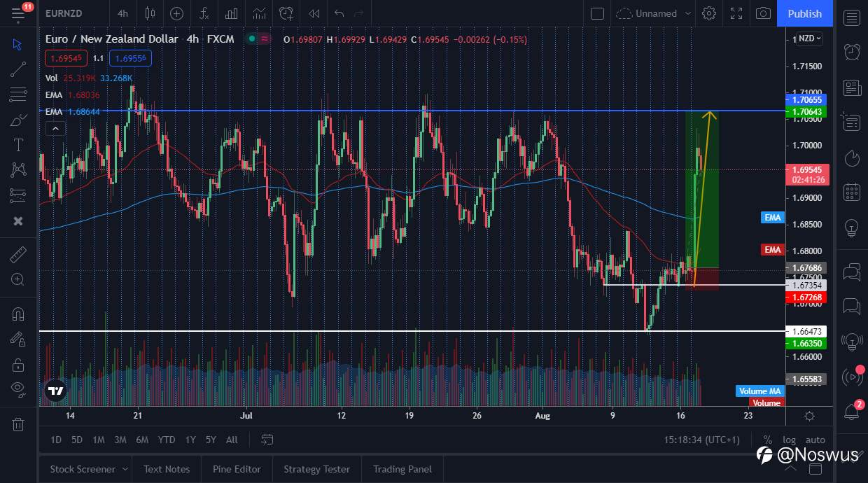Open the fib and horizontal lines tool group

pyautogui.click(x=18, y=94)
